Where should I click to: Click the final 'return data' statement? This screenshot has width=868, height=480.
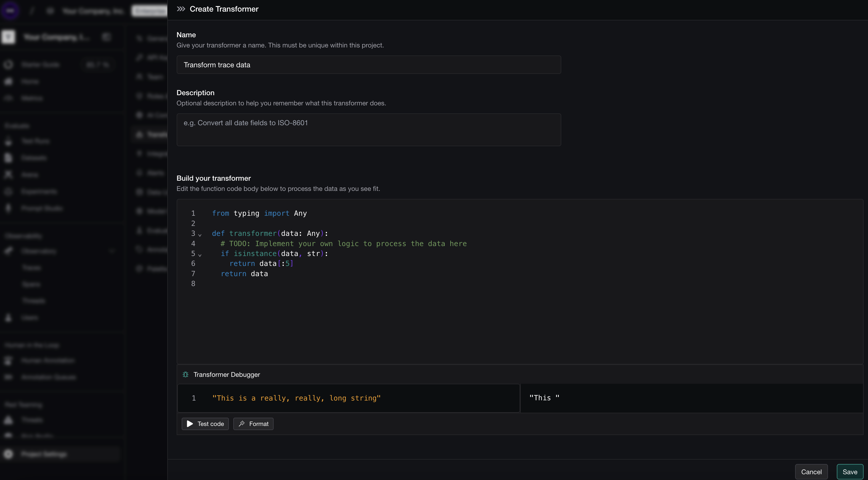click(x=244, y=274)
